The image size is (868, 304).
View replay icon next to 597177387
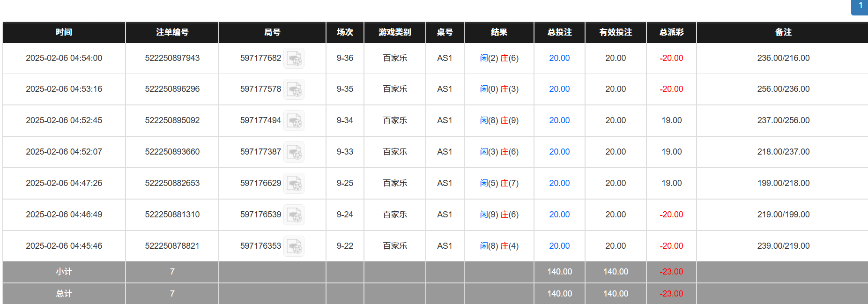(x=294, y=152)
